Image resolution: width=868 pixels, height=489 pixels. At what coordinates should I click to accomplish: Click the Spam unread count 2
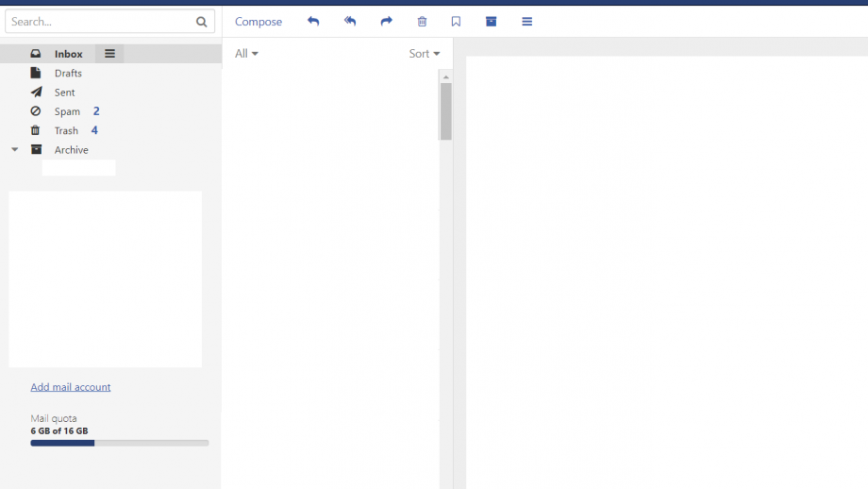pyautogui.click(x=96, y=111)
